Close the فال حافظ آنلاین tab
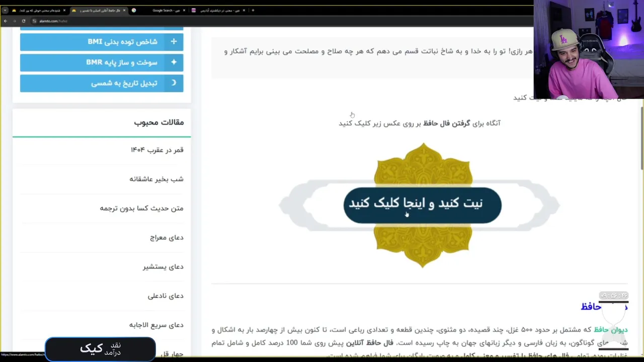 [x=125, y=10]
